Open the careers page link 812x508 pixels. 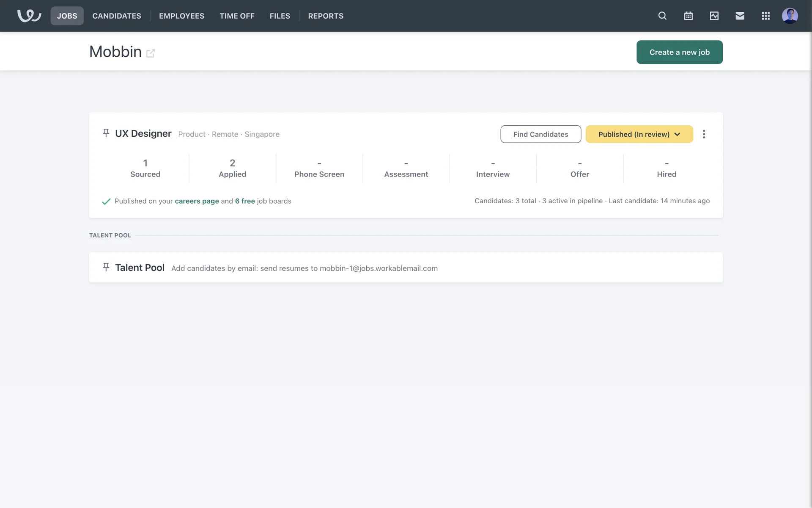[x=197, y=201]
